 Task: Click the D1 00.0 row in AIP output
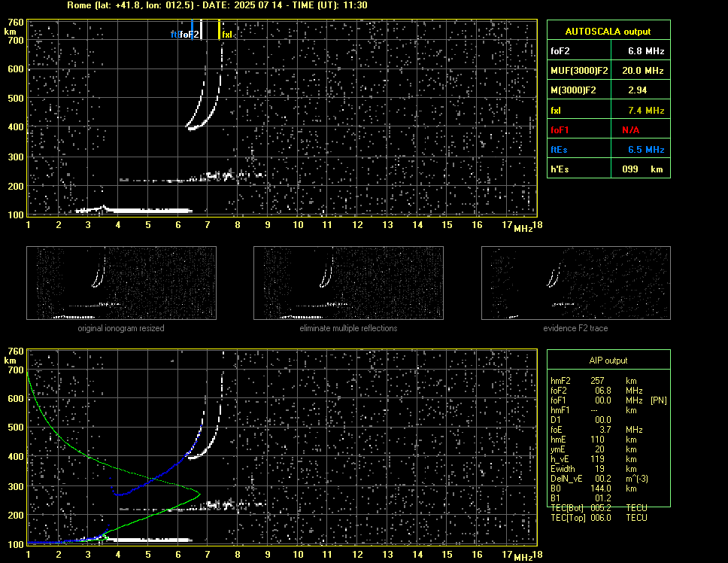[581, 420]
